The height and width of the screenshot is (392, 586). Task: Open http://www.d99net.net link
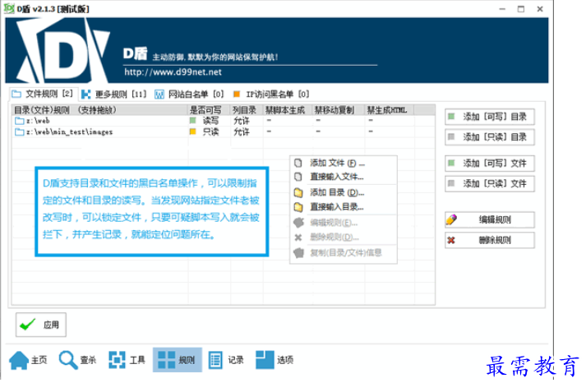click(173, 72)
